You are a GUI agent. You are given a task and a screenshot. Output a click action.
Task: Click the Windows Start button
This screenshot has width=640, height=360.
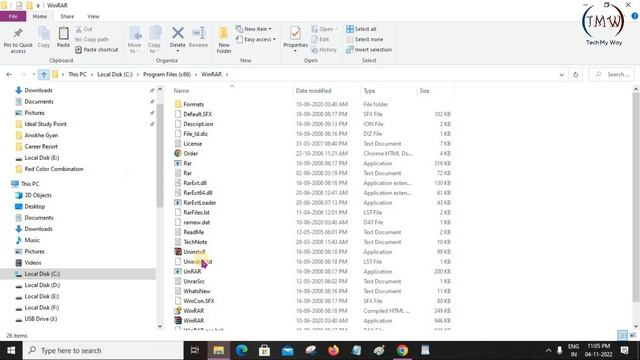tap(11, 350)
